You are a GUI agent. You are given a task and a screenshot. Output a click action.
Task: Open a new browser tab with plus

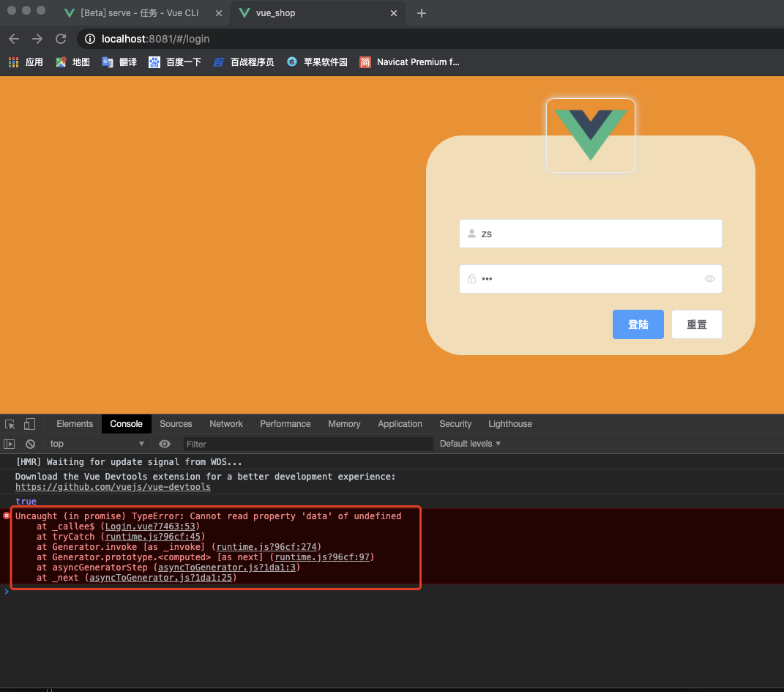[x=422, y=13]
